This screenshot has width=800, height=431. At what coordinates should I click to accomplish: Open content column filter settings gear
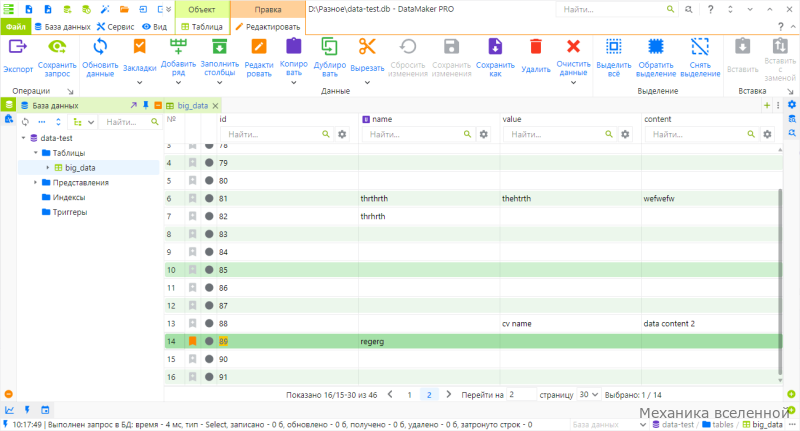767,134
